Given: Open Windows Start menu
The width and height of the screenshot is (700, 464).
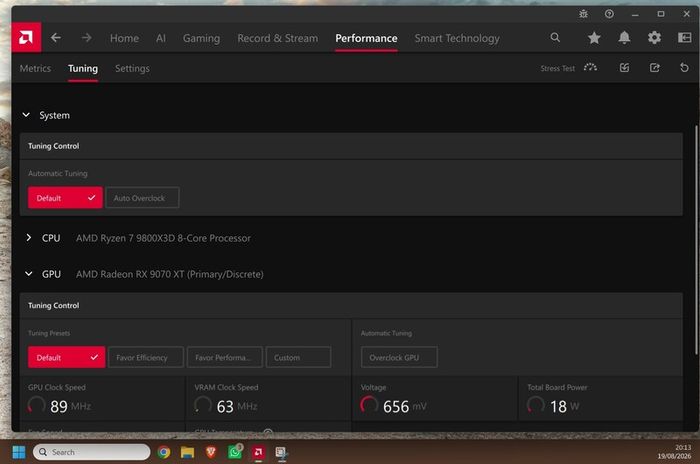Looking at the screenshot, I should [x=19, y=452].
